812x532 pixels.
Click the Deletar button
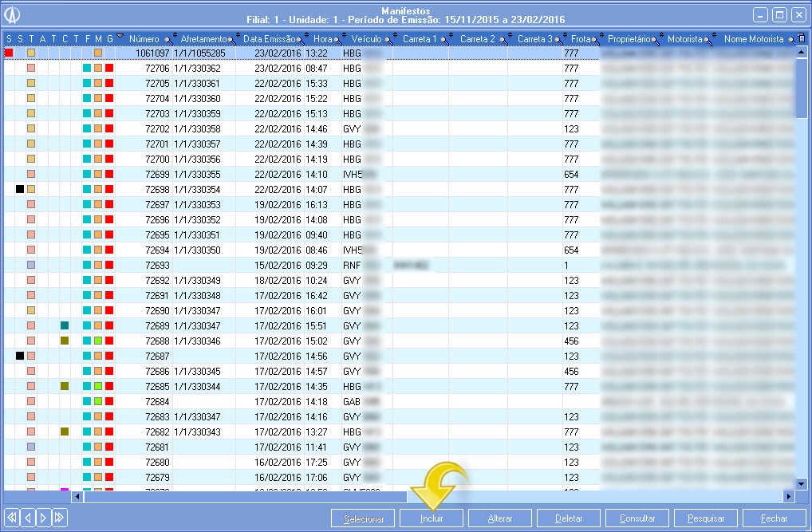tap(569, 518)
